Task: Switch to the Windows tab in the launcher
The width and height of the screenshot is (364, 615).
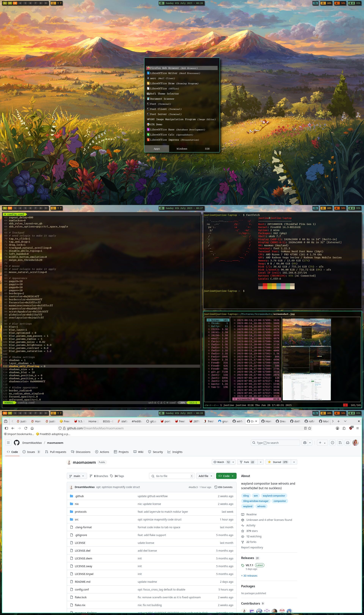Action: click(x=182, y=149)
